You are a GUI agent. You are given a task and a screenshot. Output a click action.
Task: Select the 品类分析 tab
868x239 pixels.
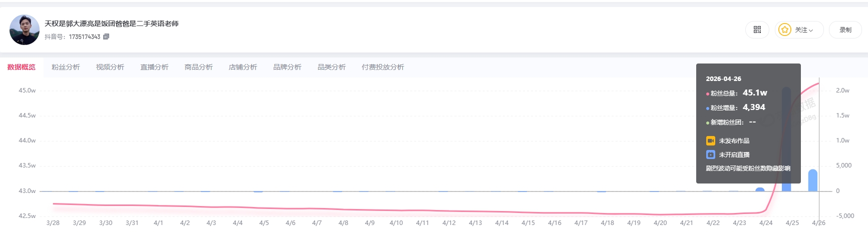tap(332, 67)
